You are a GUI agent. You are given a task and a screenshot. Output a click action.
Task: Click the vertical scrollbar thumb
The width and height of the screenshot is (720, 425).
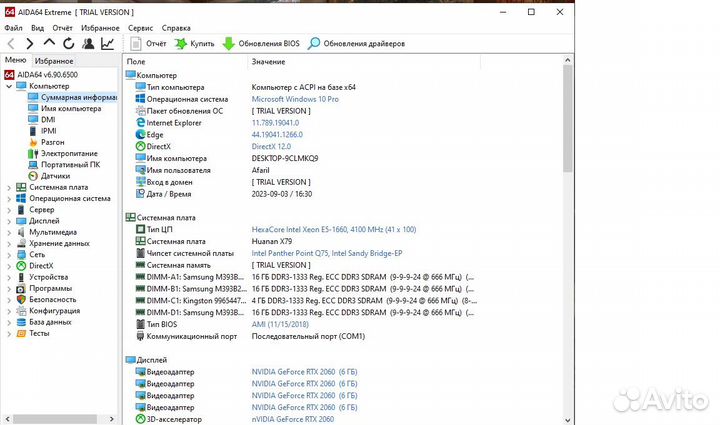(x=568, y=118)
